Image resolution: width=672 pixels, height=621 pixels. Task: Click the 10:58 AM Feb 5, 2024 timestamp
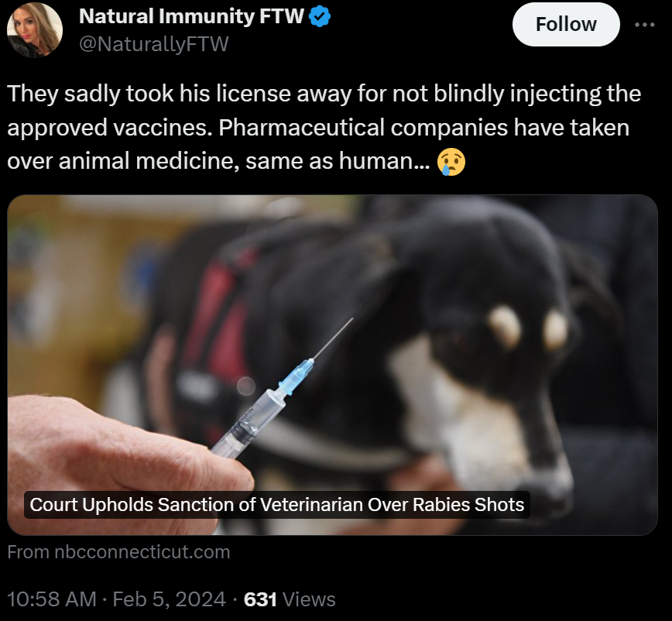tap(116, 599)
